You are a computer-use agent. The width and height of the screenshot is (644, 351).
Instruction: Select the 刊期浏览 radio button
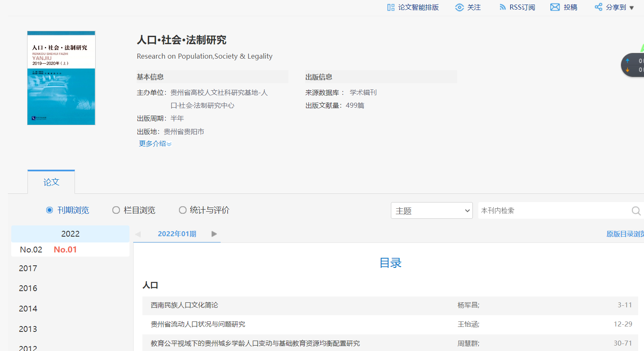click(50, 210)
